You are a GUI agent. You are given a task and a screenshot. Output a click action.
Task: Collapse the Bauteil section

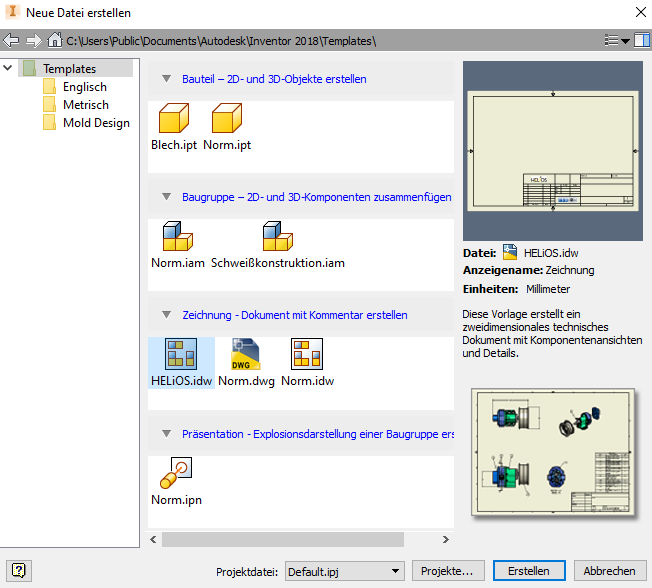(165, 79)
